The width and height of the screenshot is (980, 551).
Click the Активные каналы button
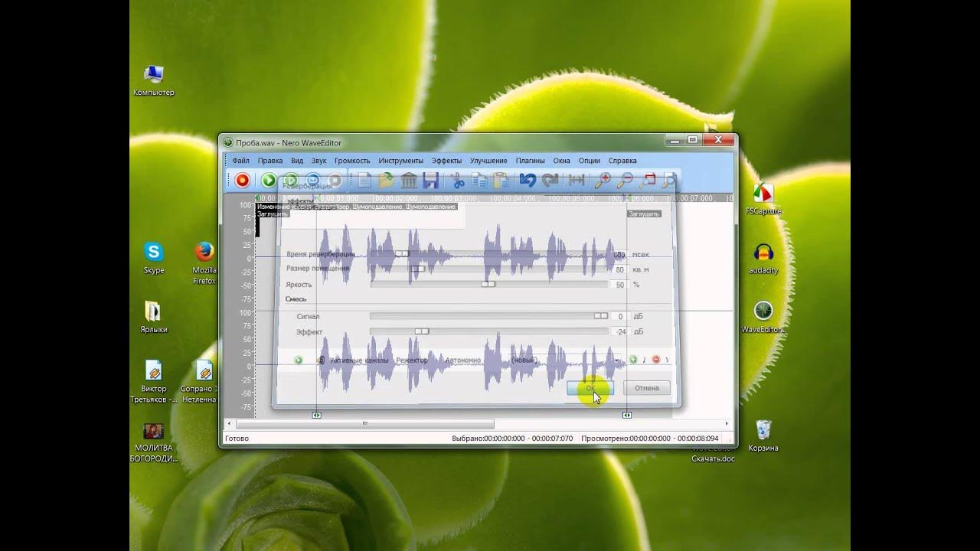[359, 360]
